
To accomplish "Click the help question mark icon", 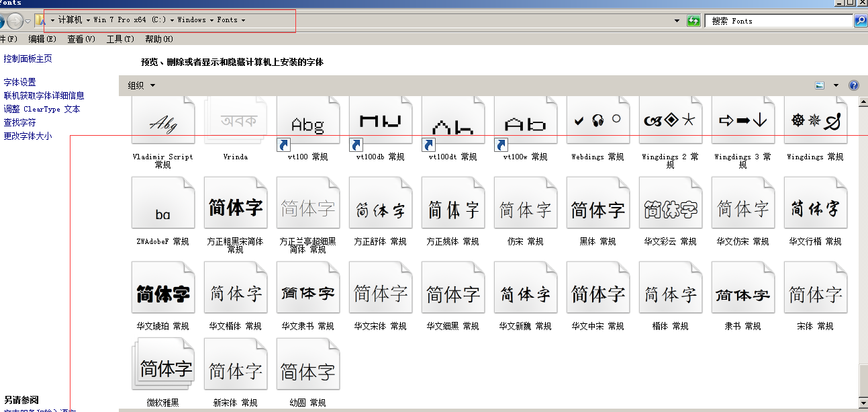I will tap(853, 85).
